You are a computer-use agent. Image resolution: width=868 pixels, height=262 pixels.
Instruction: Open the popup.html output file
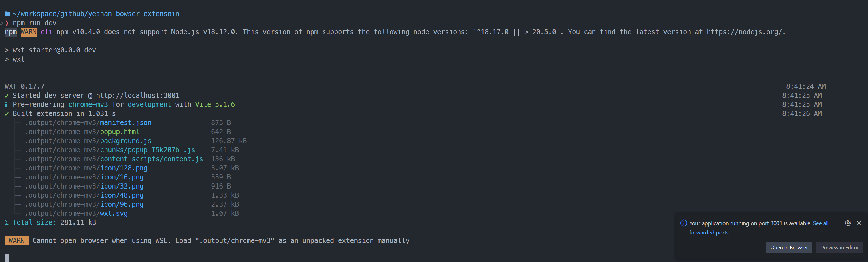(120, 132)
